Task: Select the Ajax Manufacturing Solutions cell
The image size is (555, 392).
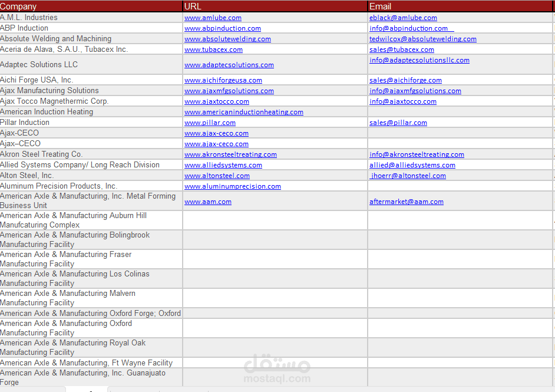Action: coord(91,91)
